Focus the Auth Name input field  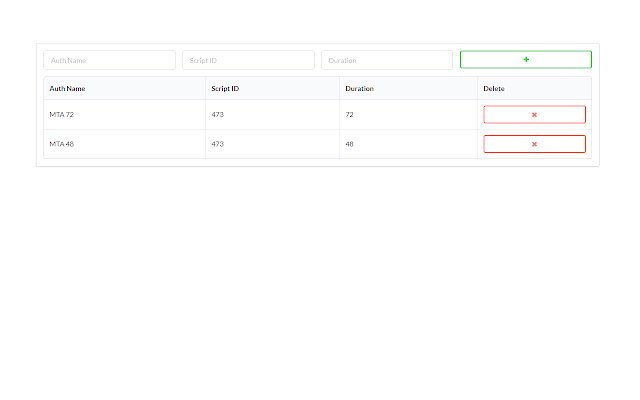pos(109,60)
